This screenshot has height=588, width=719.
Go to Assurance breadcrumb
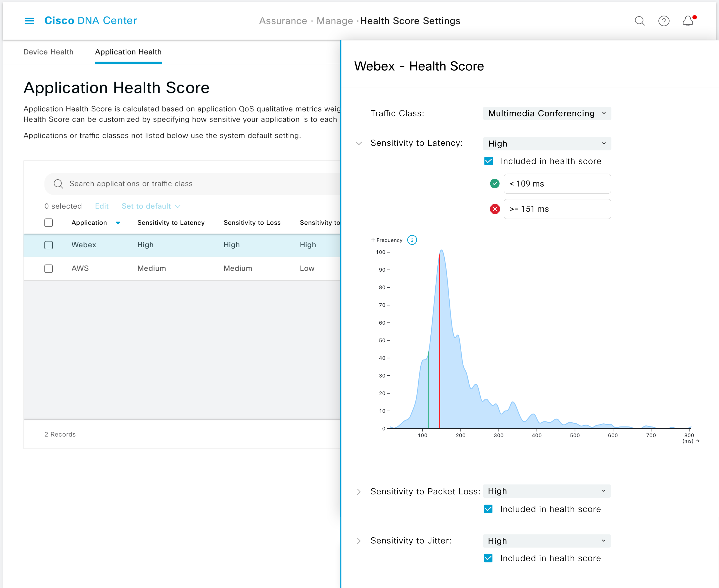click(x=283, y=21)
